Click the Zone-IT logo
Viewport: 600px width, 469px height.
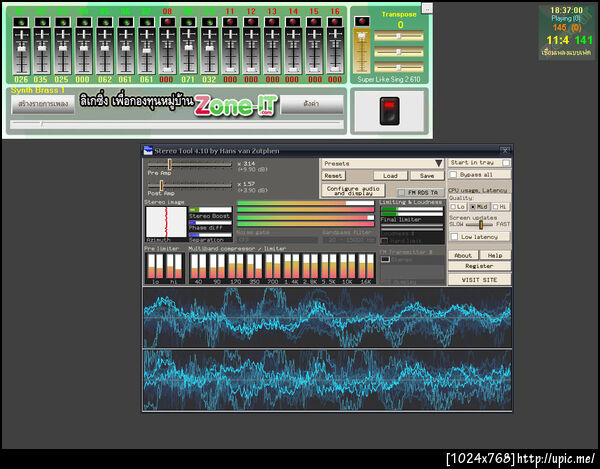tap(236, 105)
